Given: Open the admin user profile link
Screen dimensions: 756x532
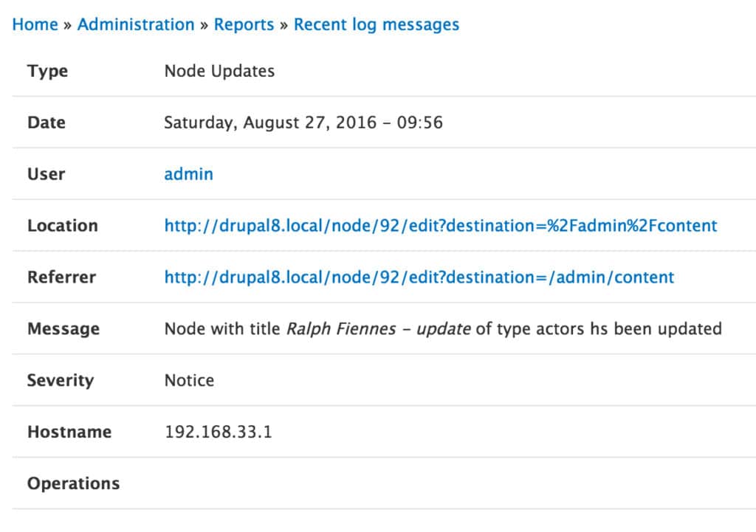Looking at the screenshot, I should [x=188, y=174].
